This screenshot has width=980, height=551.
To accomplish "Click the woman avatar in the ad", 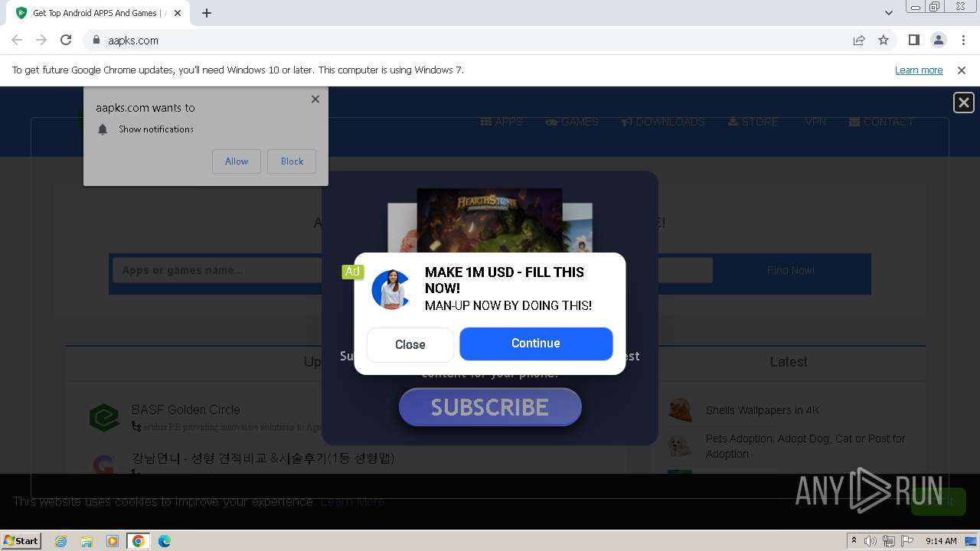I will click(x=391, y=289).
